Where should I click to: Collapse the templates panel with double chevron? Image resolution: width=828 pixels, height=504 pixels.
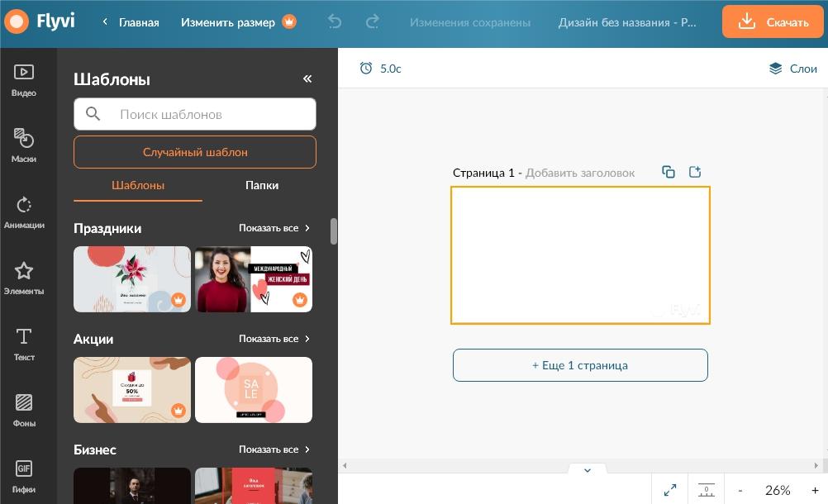tap(307, 79)
